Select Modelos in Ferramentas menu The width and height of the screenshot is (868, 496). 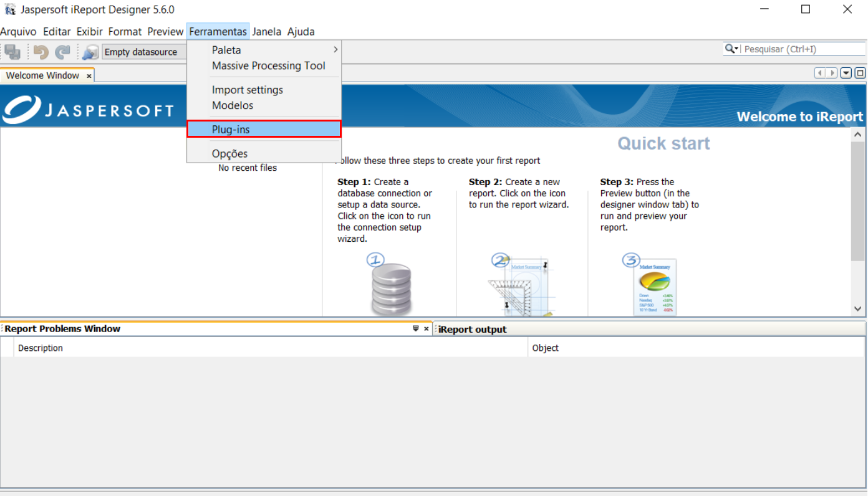264,105
